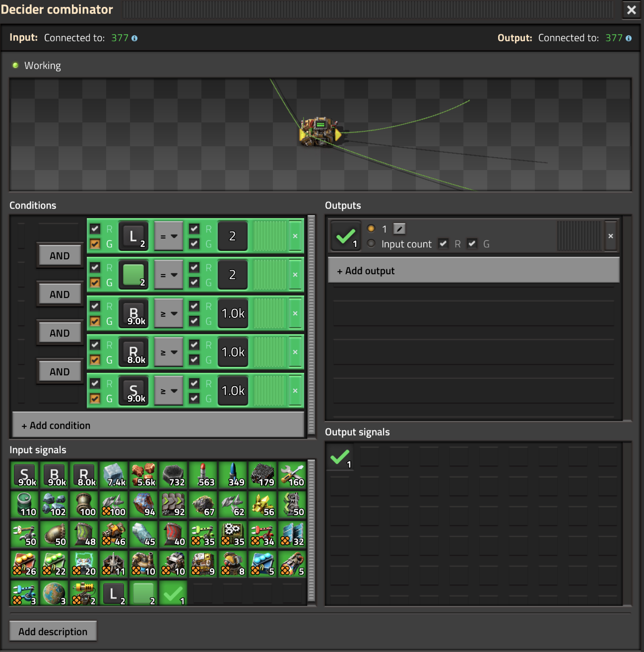Toggle red wire for L signal first condition

click(95, 229)
